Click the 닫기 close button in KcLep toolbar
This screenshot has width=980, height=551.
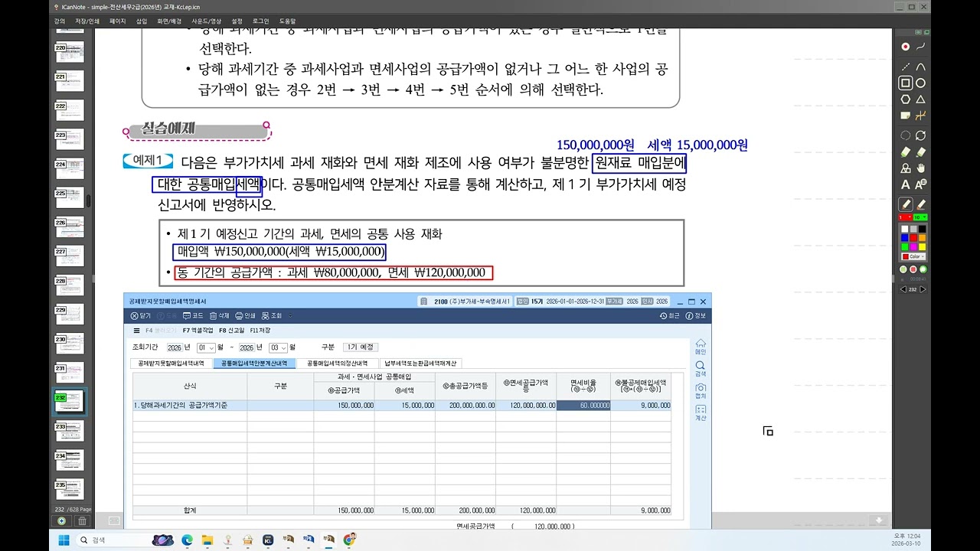point(141,315)
